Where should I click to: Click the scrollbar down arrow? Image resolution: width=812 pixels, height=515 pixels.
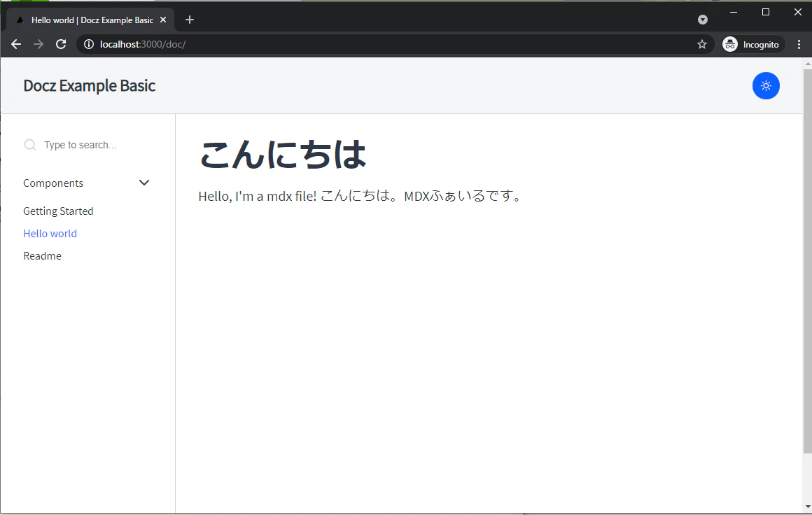(807, 507)
